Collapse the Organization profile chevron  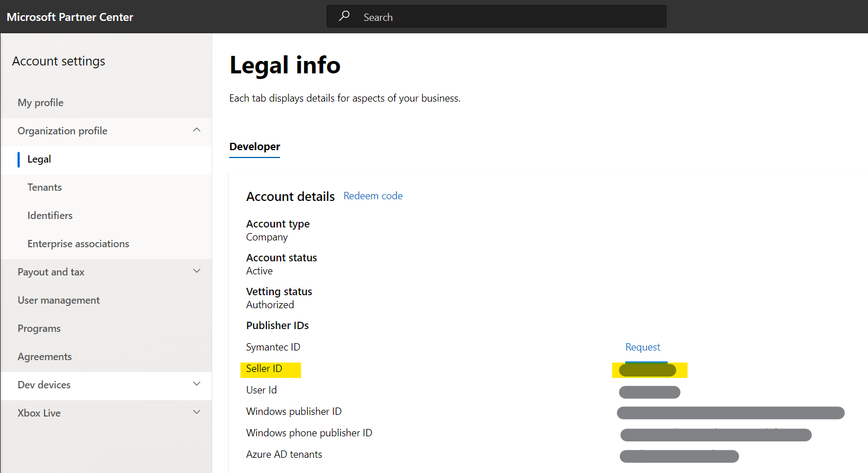[196, 130]
